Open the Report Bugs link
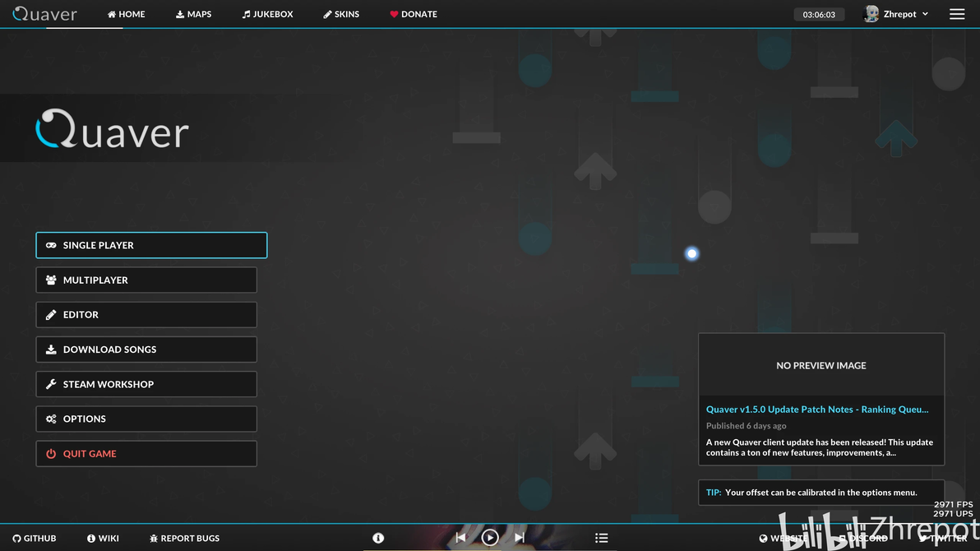 [184, 538]
